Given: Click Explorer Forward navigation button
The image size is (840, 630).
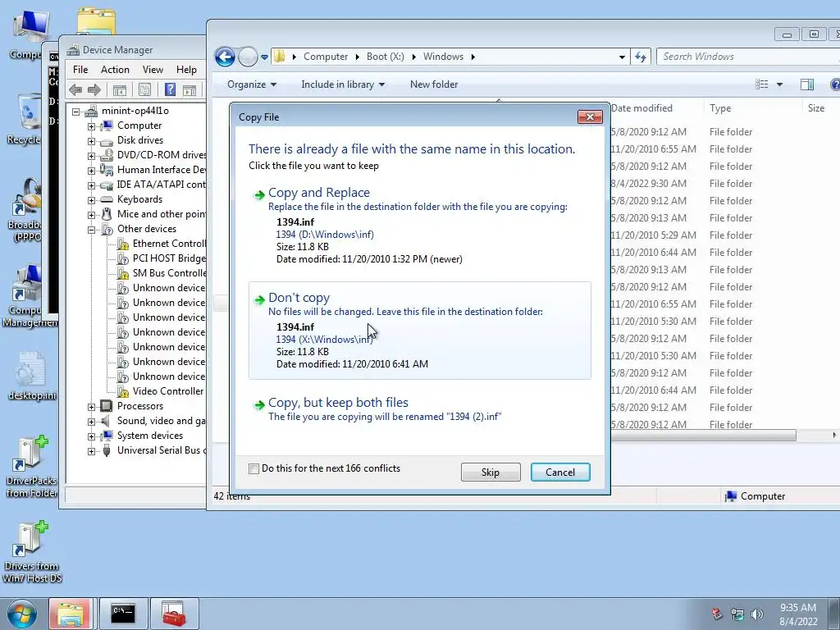Looking at the screenshot, I should click(x=248, y=57).
